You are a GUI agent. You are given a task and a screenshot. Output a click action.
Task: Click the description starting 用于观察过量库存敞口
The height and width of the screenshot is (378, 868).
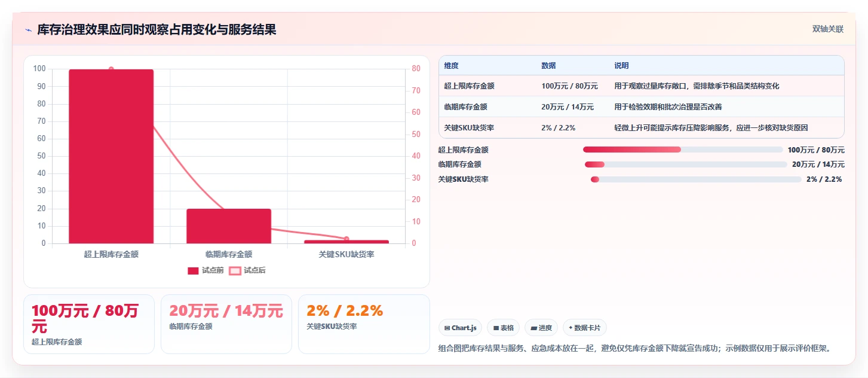697,86
